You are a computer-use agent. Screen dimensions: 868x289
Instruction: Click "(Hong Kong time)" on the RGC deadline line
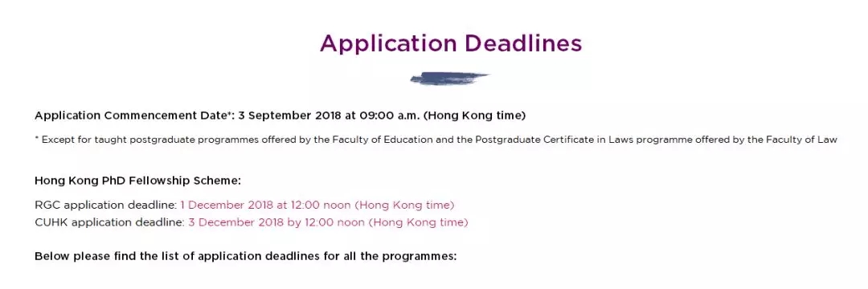coord(404,205)
